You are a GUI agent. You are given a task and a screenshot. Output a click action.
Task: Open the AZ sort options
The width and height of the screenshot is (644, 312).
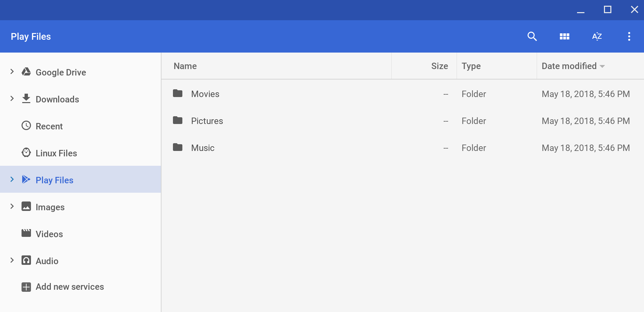(597, 36)
